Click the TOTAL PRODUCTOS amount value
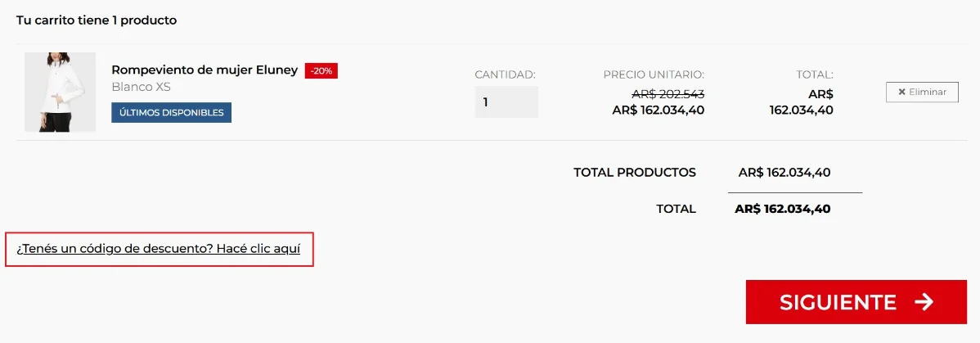The image size is (980, 343). click(x=784, y=173)
